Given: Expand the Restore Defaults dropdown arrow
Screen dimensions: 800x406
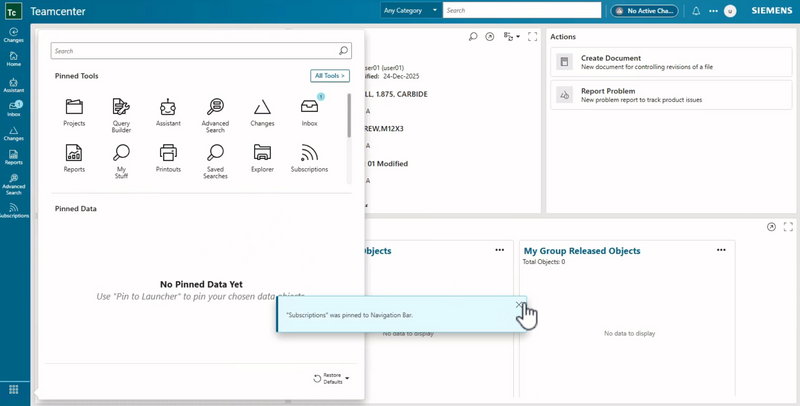Looking at the screenshot, I should pyautogui.click(x=347, y=378).
